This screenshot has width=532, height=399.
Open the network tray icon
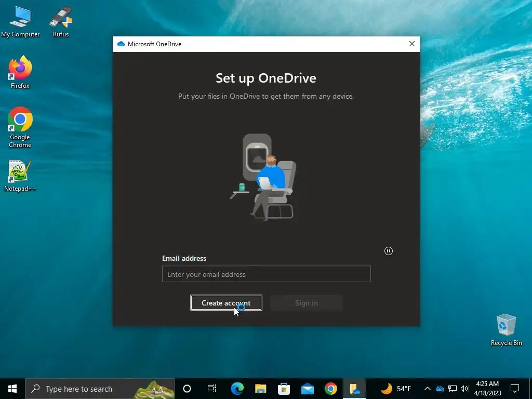point(453,389)
